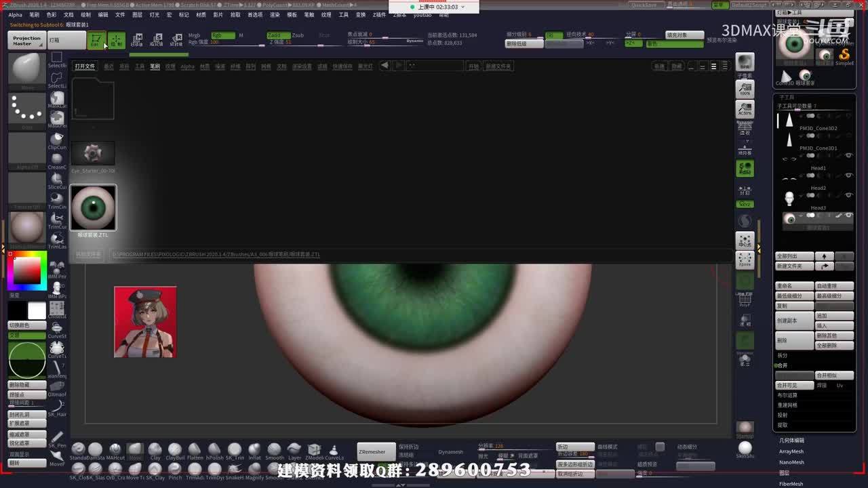This screenshot has height=488, width=868.
Task: Pick a color from the color picker square
Action: tap(27, 270)
